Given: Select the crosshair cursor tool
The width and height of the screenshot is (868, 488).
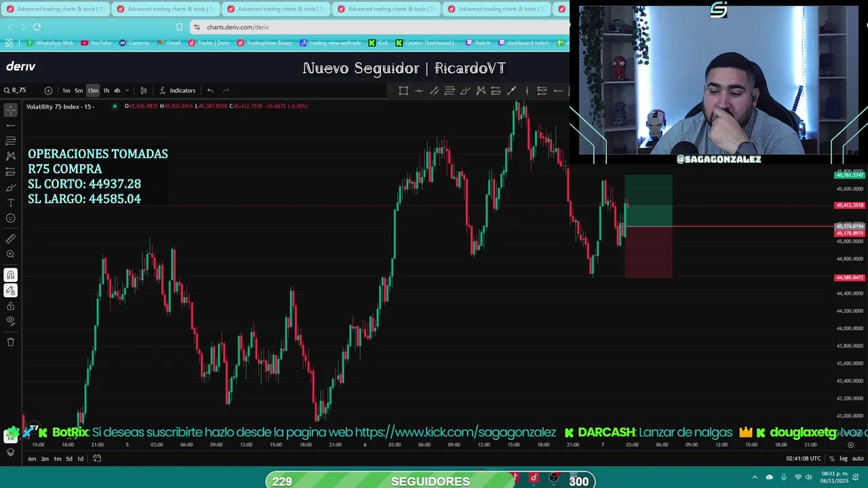Looking at the screenshot, I should [x=10, y=110].
